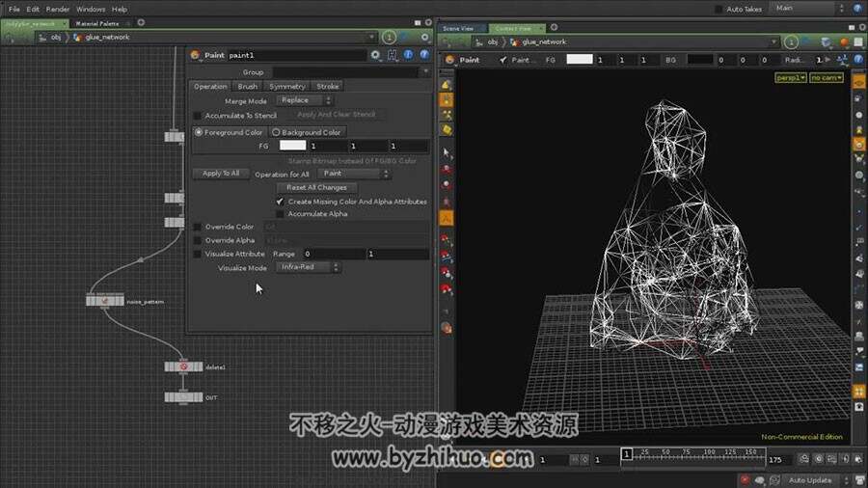Open the Visualize Mode Infra-Red dropdown
The height and width of the screenshot is (488, 868).
coord(308,267)
